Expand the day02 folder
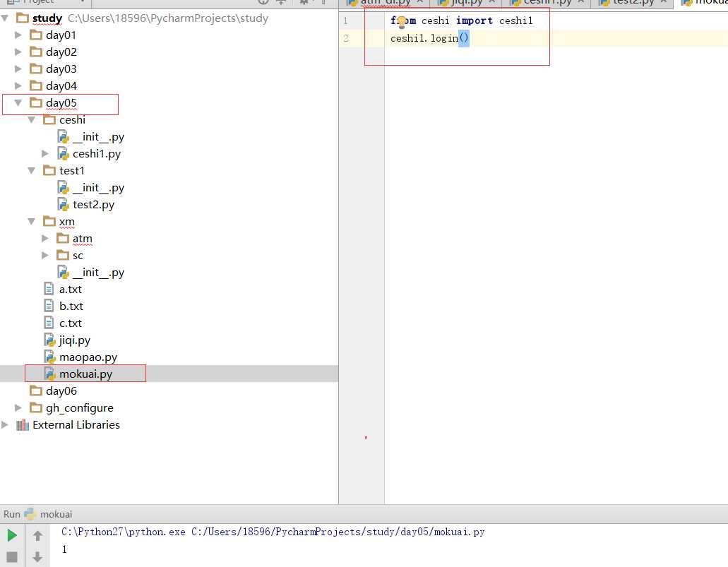 point(18,52)
